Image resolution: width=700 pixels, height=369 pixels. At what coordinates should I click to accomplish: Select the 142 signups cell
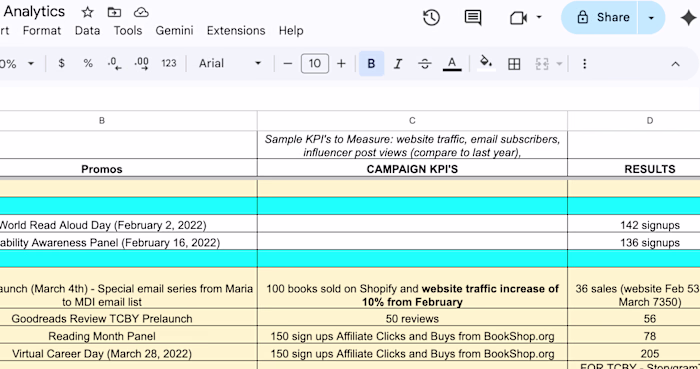click(x=634, y=224)
